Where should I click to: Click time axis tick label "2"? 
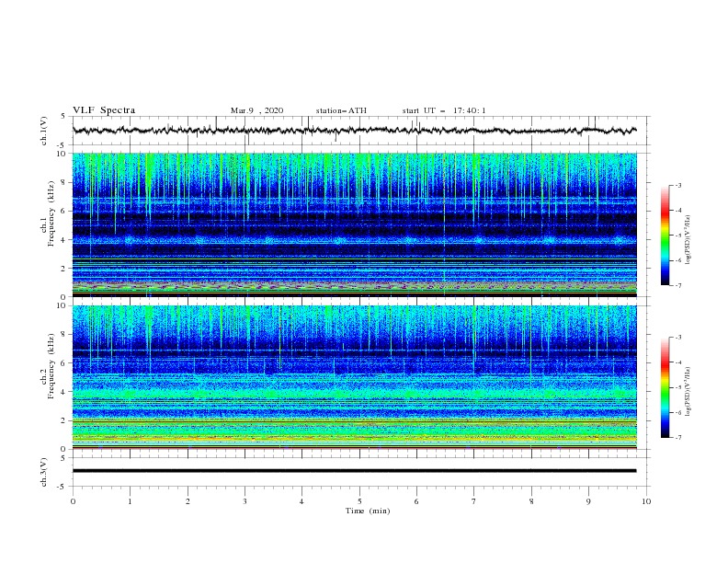[x=188, y=501]
